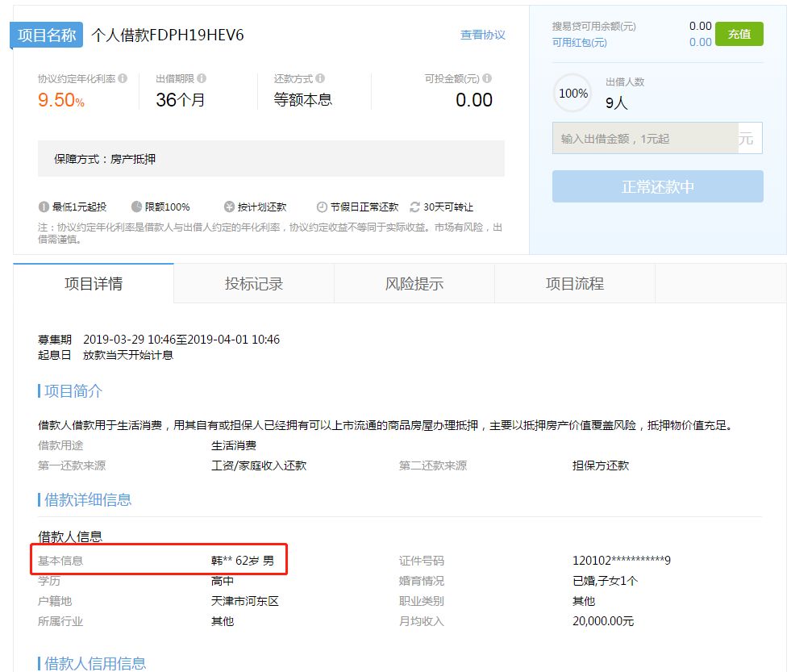Screen dimensions: 791x672
Task: Click the 韩** 62岁 男 basic info
Action: 243,561
